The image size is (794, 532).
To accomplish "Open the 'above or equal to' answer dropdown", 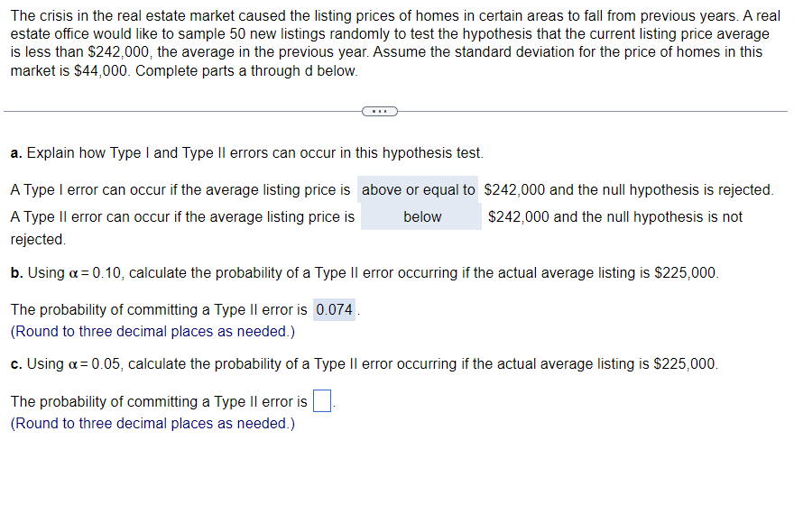I will click(x=418, y=189).
